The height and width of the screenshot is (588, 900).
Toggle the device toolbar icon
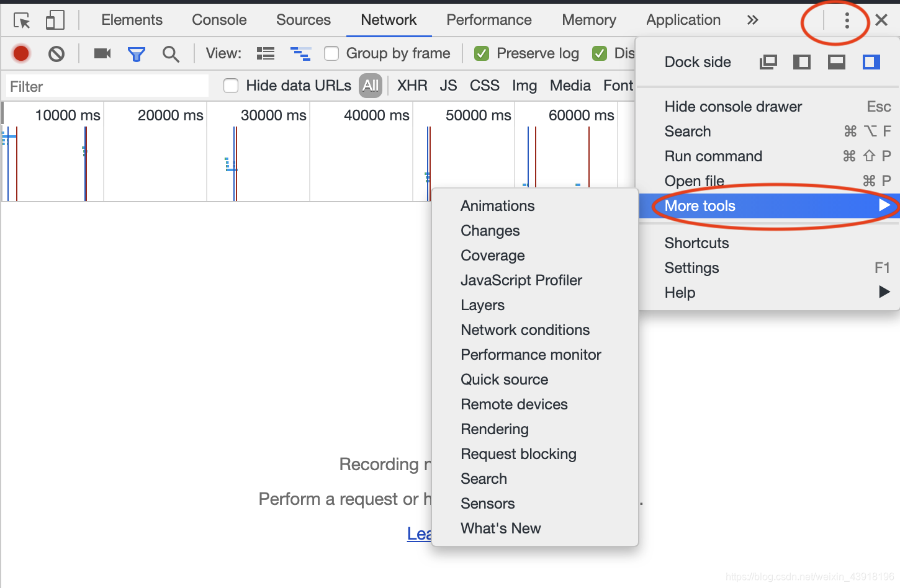[55, 20]
